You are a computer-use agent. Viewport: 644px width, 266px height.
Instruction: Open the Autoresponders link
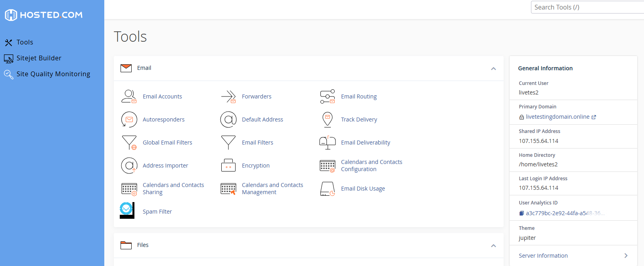163,120
